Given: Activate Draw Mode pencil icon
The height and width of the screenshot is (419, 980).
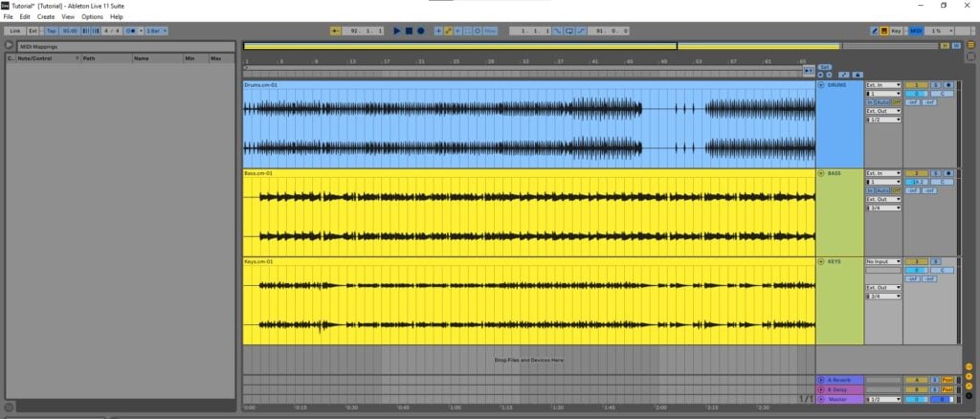Looking at the screenshot, I should click(875, 31).
